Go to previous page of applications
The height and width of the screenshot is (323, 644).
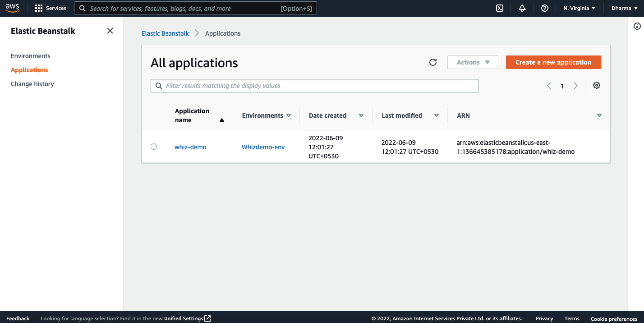coord(549,86)
